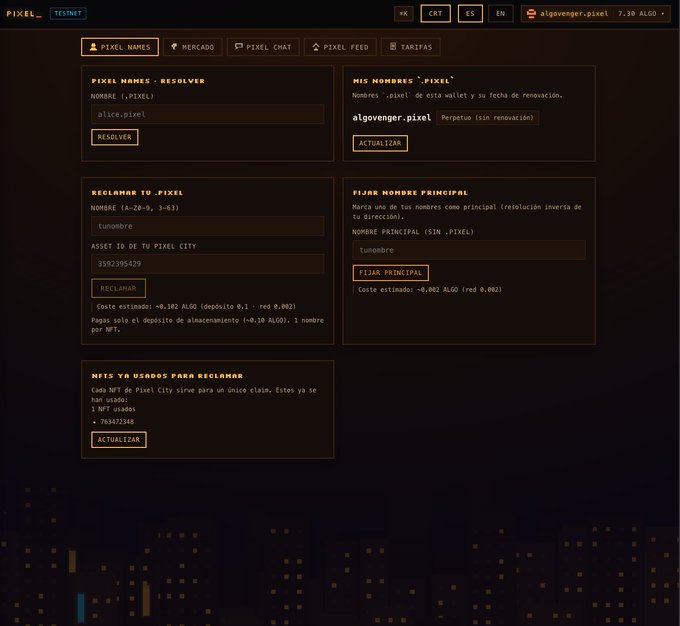Select the Pixel Names tab
The width and height of the screenshot is (680, 626).
tap(120, 47)
